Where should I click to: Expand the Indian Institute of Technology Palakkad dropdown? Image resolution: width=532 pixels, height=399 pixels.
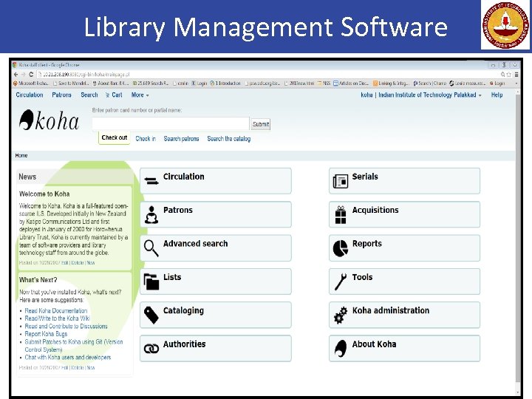[430, 95]
